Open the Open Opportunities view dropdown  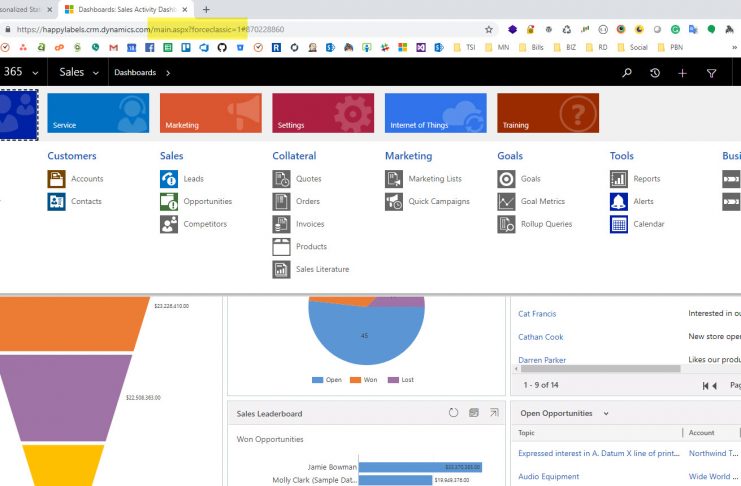pos(606,413)
